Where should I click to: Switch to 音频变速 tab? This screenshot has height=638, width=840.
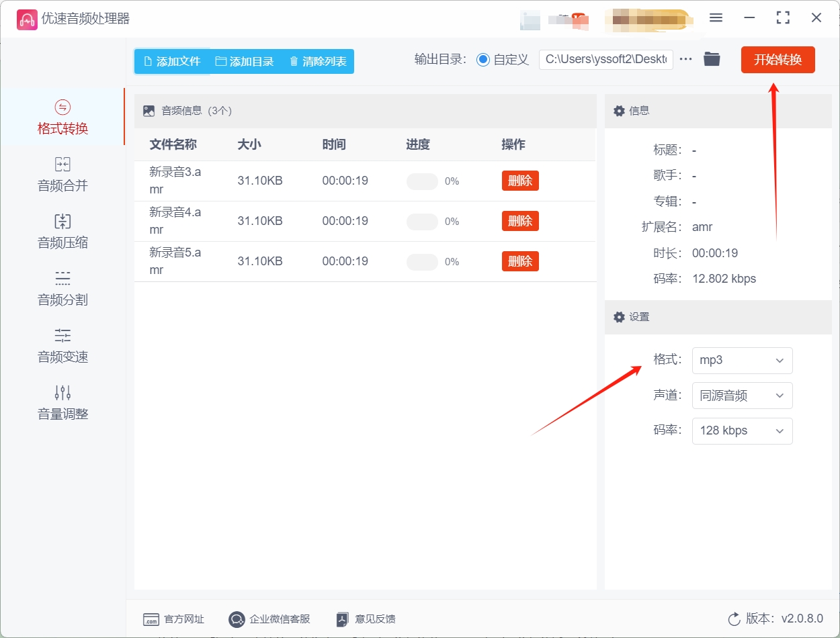pyautogui.click(x=62, y=345)
